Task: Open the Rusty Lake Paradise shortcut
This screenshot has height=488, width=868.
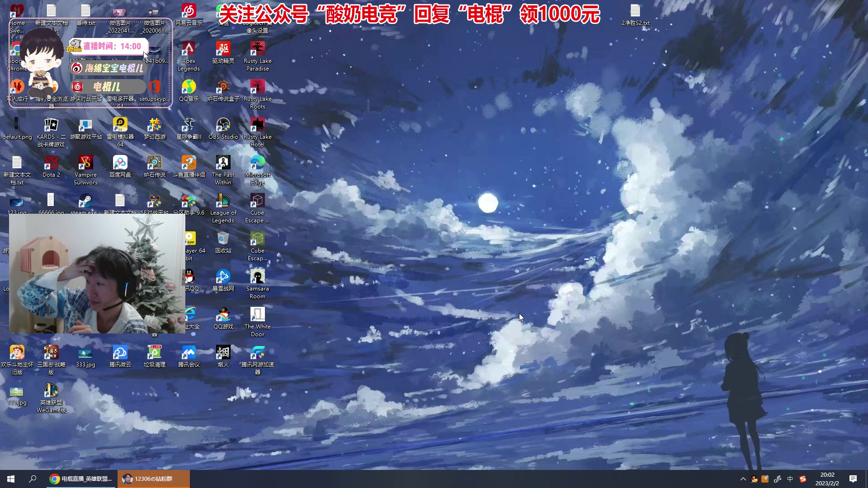Action: click(257, 56)
